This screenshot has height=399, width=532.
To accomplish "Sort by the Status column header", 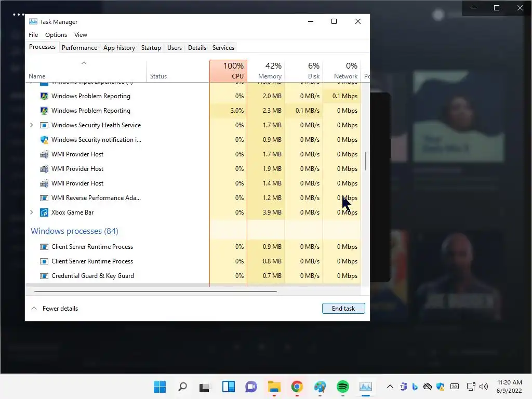I will click(x=178, y=71).
